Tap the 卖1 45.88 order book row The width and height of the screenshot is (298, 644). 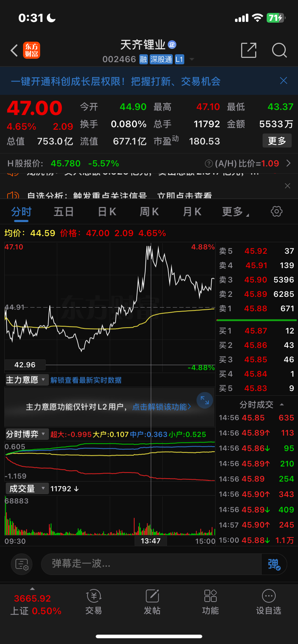coord(256,308)
